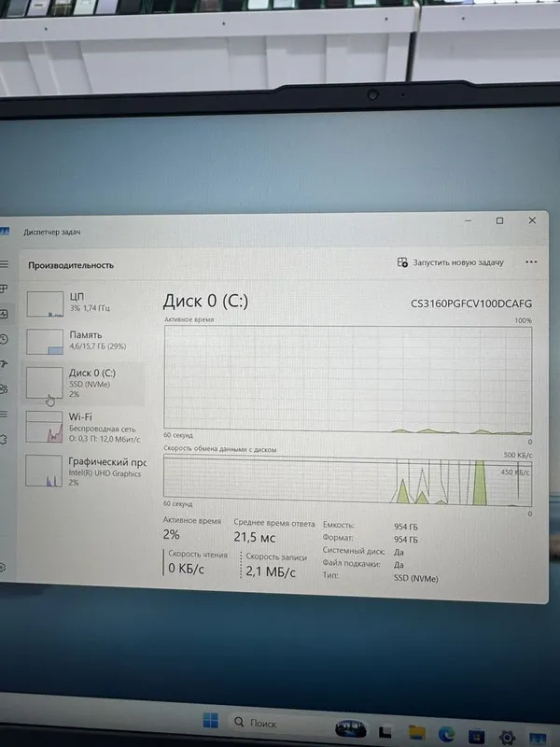Launch Microsoft Edge from taskbar

tap(446, 734)
